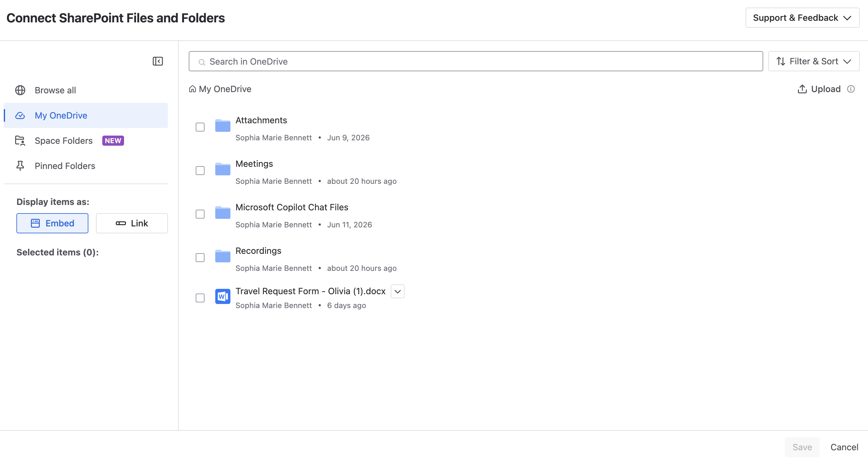Click the Word document icon
Image resolution: width=868 pixels, height=461 pixels.
[x=223, y=296]
